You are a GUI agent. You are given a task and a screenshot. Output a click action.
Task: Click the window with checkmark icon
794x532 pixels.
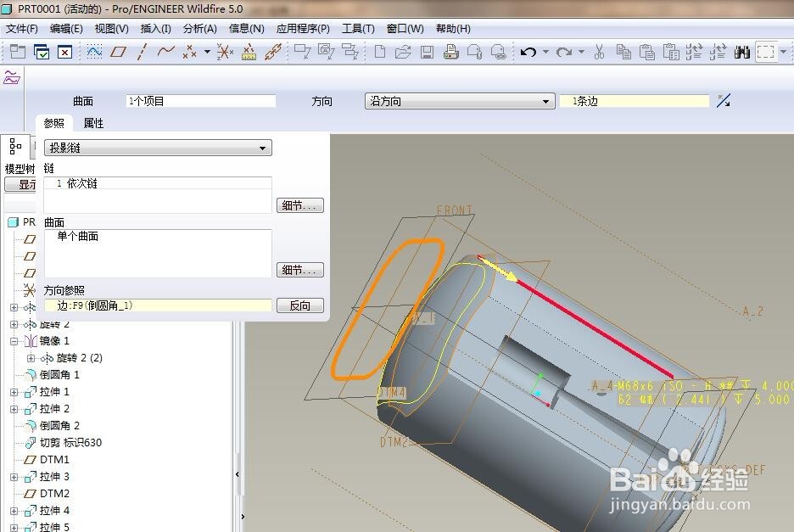coord(42,52)
